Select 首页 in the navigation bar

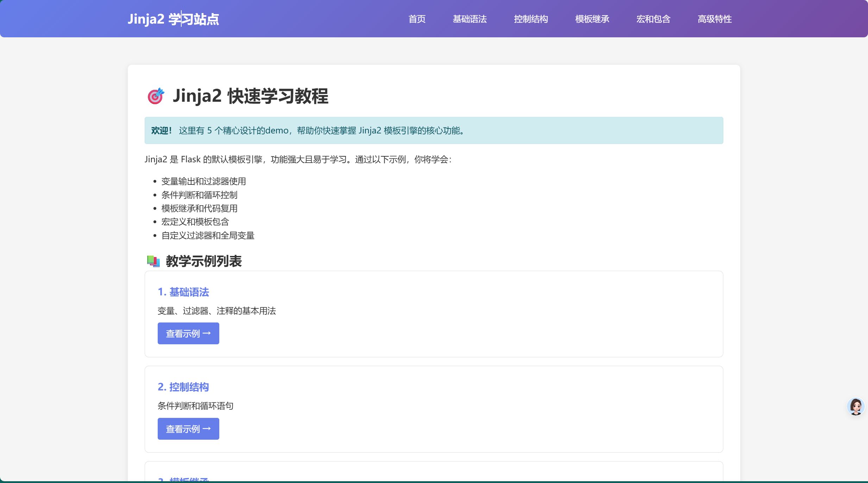pyautogui.click(x=417, y=19)
